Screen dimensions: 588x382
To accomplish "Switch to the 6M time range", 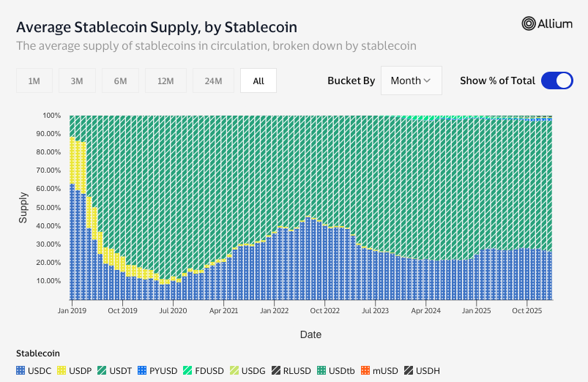I will coord(120,81).
